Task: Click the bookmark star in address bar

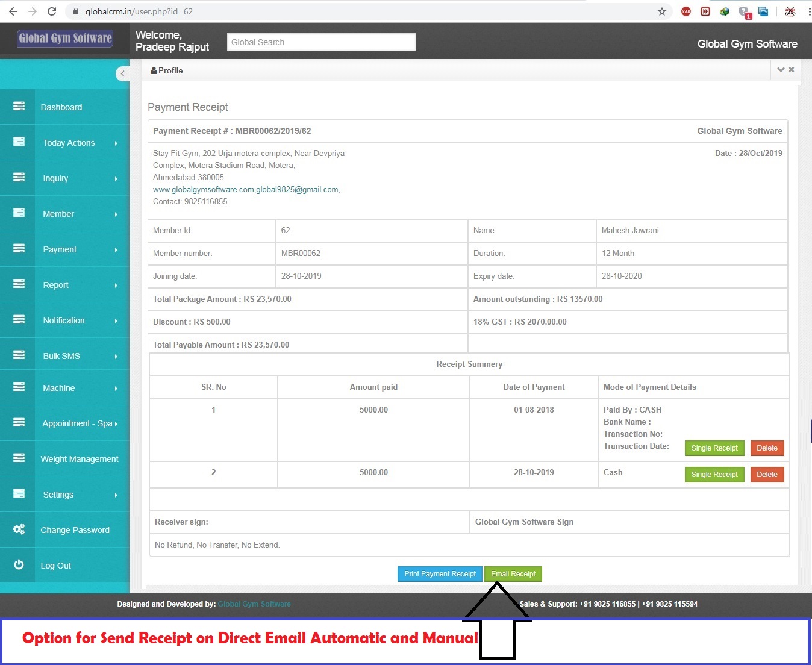Action: 661,11
